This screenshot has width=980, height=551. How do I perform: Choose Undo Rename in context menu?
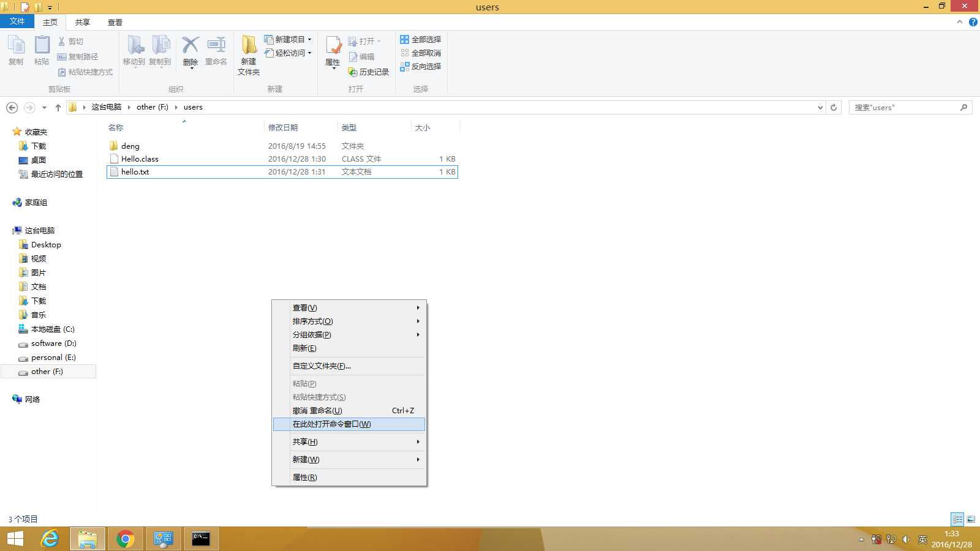point(349,410)
